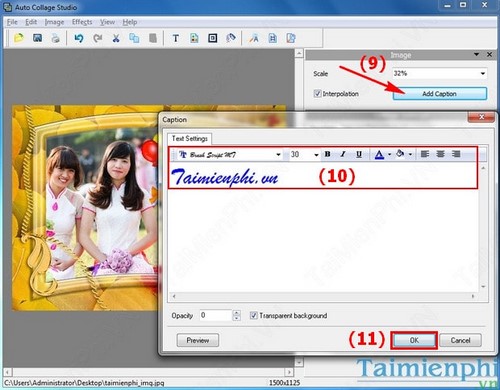
Task: Select the Text Settings tab
Action: click(x=190, y=138)
